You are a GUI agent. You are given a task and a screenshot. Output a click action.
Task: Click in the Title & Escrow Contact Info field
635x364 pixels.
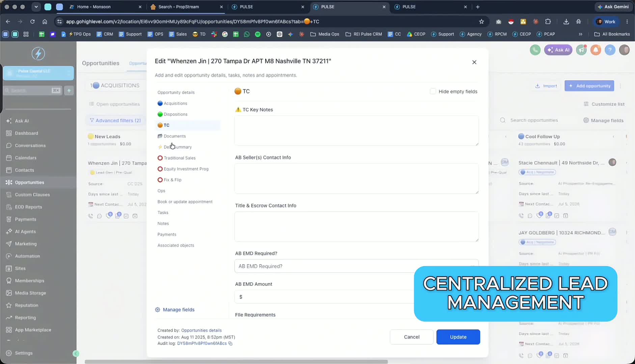(x=356, y=226)
